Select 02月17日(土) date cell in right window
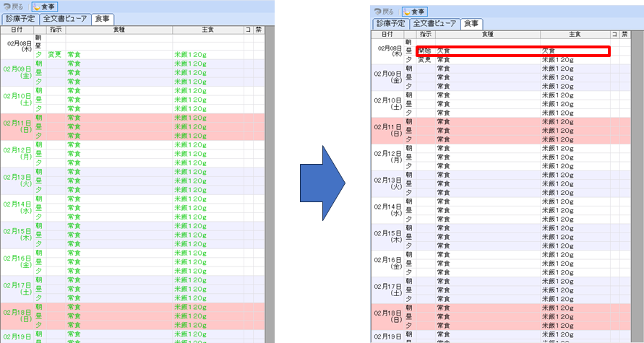The image size is (644, 343). click(x=387, y=290)
